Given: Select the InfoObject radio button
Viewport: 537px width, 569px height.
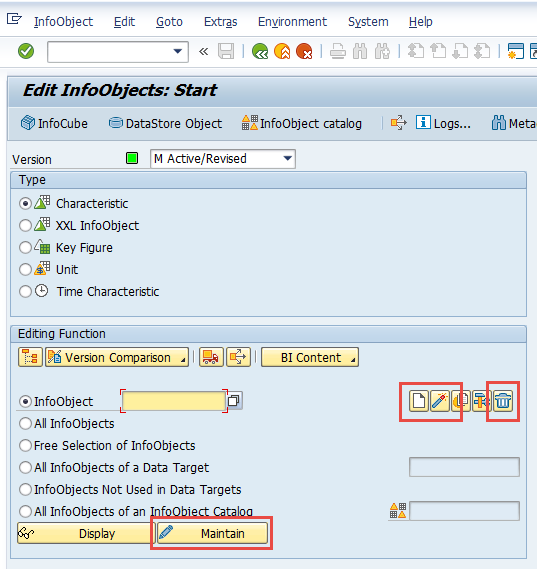Looking at the screenshot, I should click(25, 401).
